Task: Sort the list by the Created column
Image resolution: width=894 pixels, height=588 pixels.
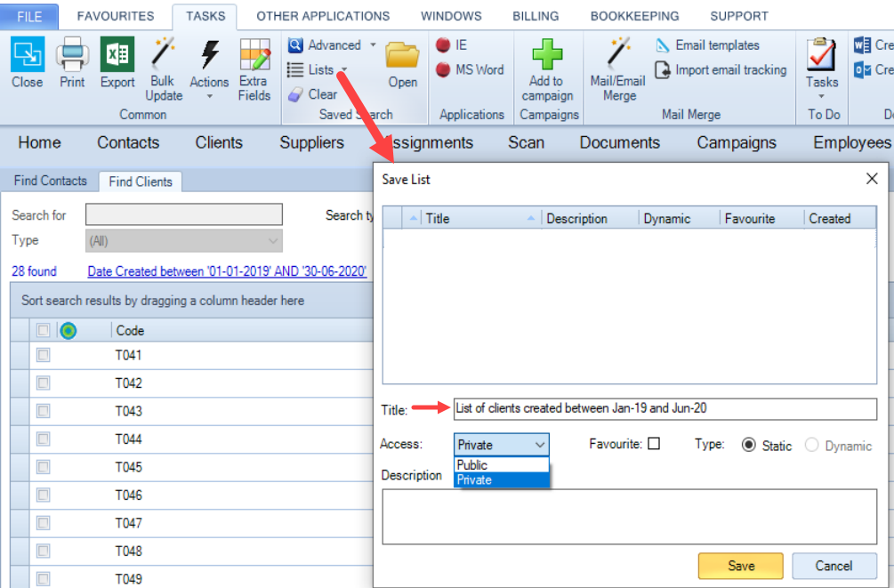Action: (840, 219)
